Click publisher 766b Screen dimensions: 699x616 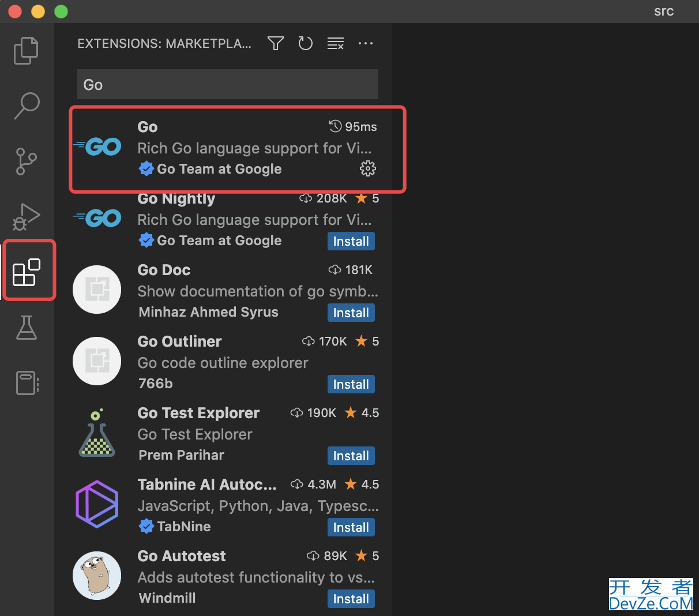click(x=156, y=384)
